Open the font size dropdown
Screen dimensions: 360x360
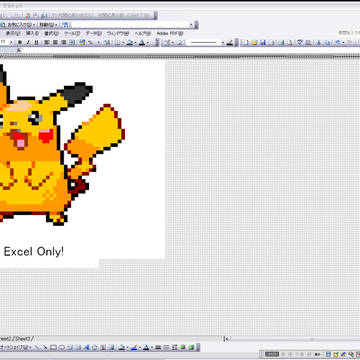pos(11,42)
